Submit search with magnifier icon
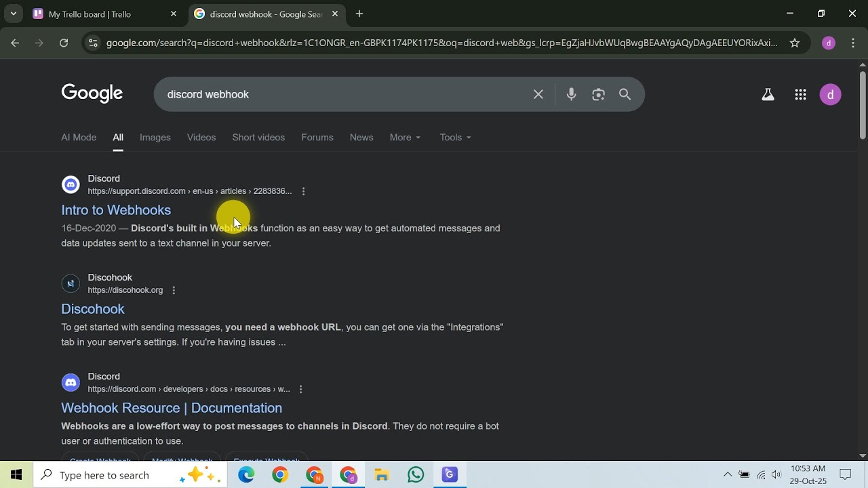This screenshot has width=868, height=488. coord(625,94)
